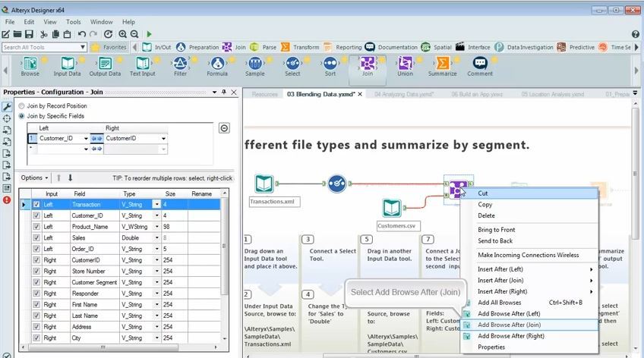Image resolution: width=644 pixels, height=358 pixels.
Task: Expand the Options dropdown menu
Action: click(34, 177)
